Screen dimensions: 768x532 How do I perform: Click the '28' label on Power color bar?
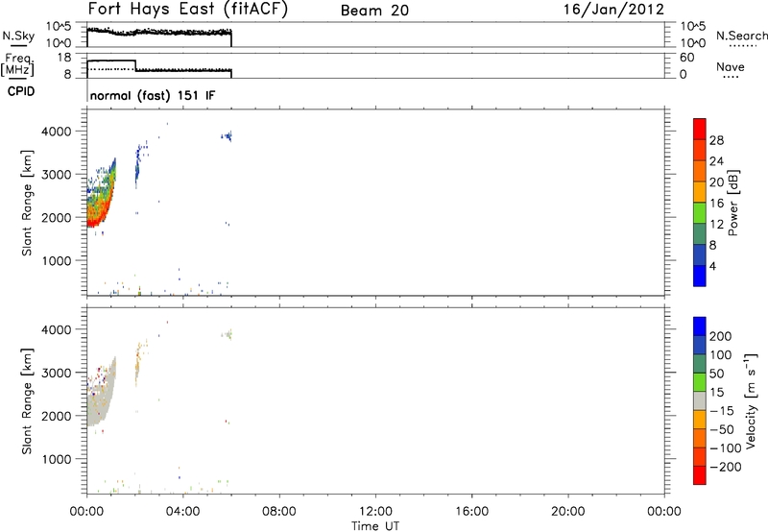pyautogui.click(x=716, y=140)
